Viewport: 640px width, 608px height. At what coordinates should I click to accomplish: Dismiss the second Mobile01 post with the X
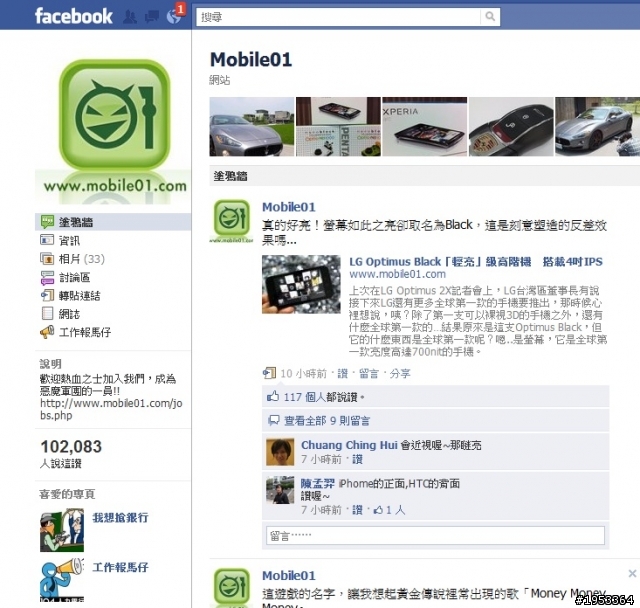(632, 574)
